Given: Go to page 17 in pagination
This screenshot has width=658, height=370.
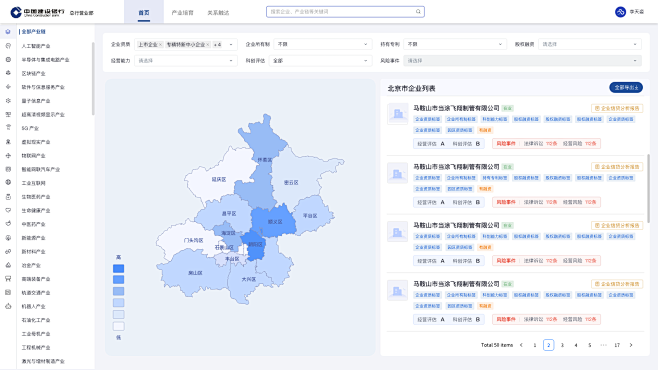Looking at the screenshot, I should coord(617,345).
